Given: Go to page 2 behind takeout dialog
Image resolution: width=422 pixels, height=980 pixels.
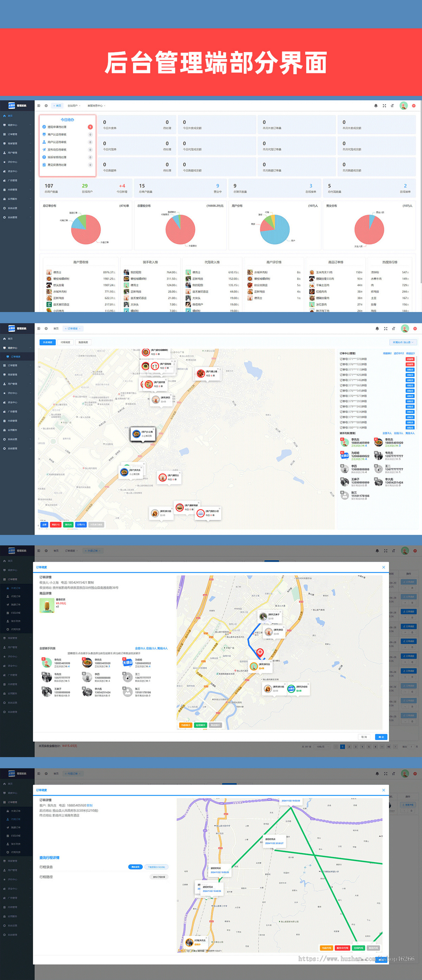Looking at the screenshot, I should coord(349,747).
